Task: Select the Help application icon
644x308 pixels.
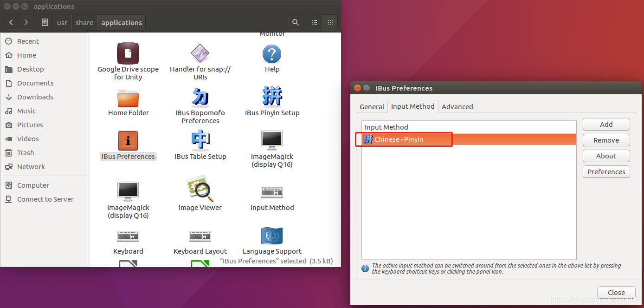Action: [272, 54]
